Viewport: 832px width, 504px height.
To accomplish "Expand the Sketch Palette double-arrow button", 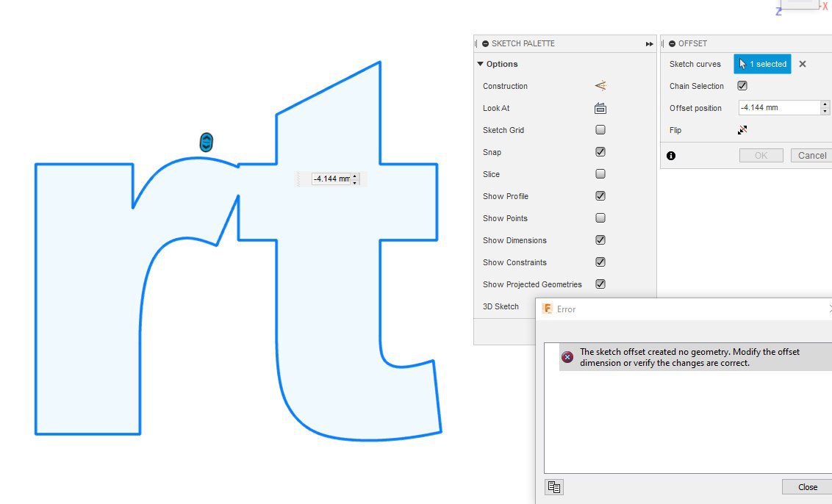I will [649, 44].
